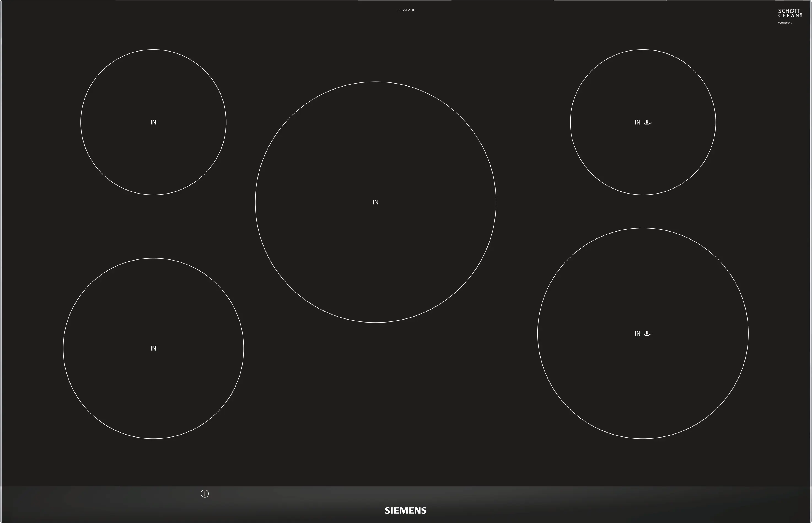
Task: Tap the IN label of bottom-left zone
Action: click(154, 348)
